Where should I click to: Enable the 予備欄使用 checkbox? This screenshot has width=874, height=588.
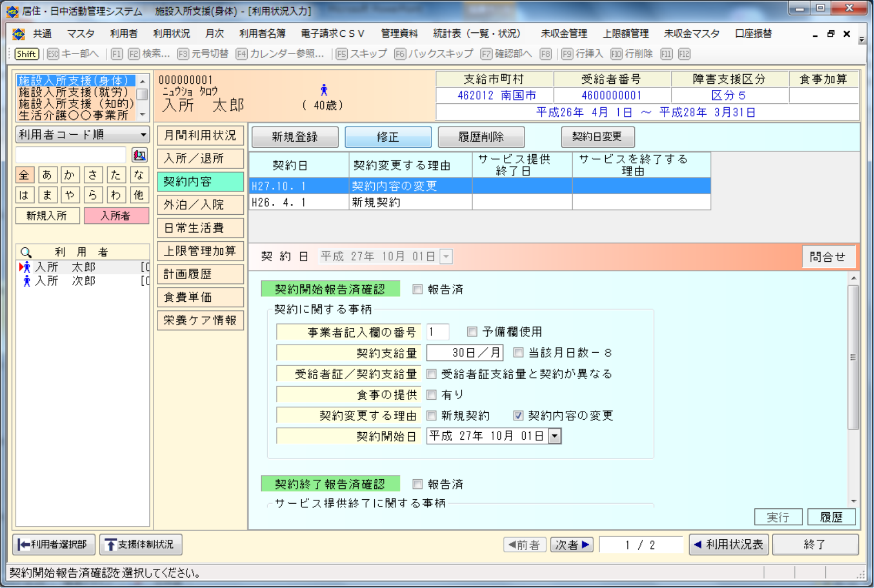click(472, 332)
